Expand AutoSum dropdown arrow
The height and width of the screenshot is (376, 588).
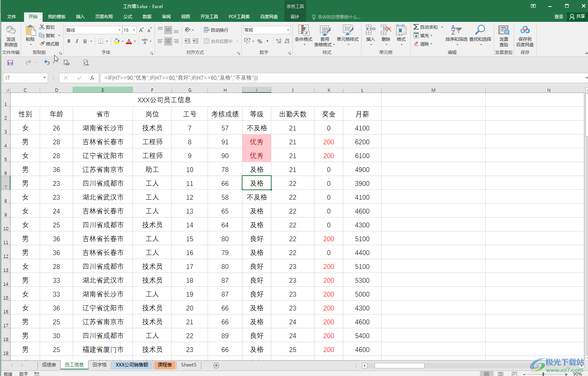coord(442,27)
